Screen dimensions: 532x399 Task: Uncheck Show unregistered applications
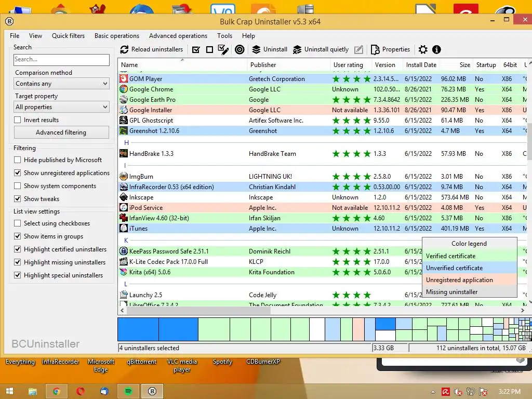coord(17,173)
